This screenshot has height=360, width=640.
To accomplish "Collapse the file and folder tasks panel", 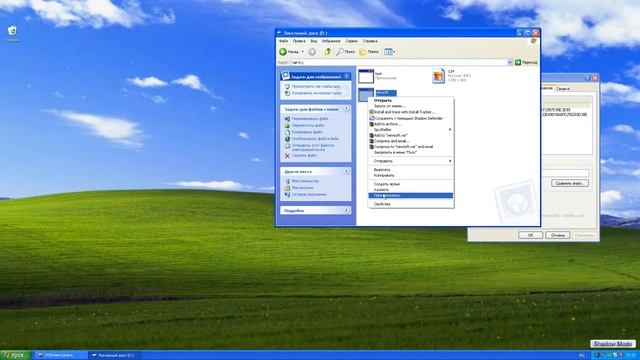I will click(347, 109).
